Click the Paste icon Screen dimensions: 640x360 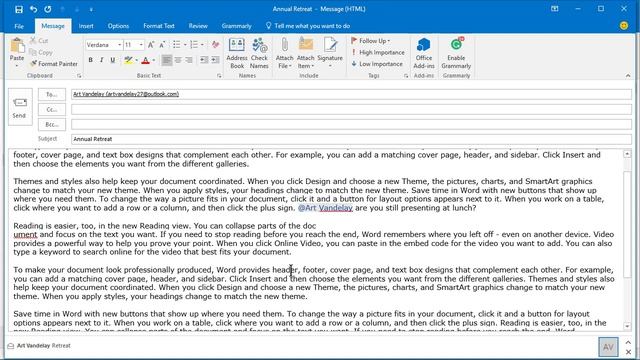(x=17, y=46)
